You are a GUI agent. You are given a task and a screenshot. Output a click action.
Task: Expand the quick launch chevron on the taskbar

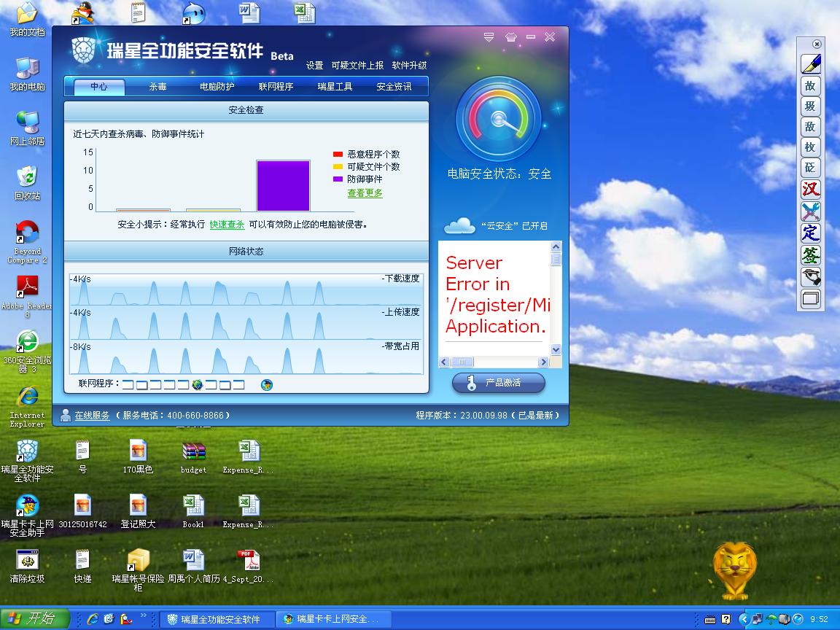tap(143, 616)
